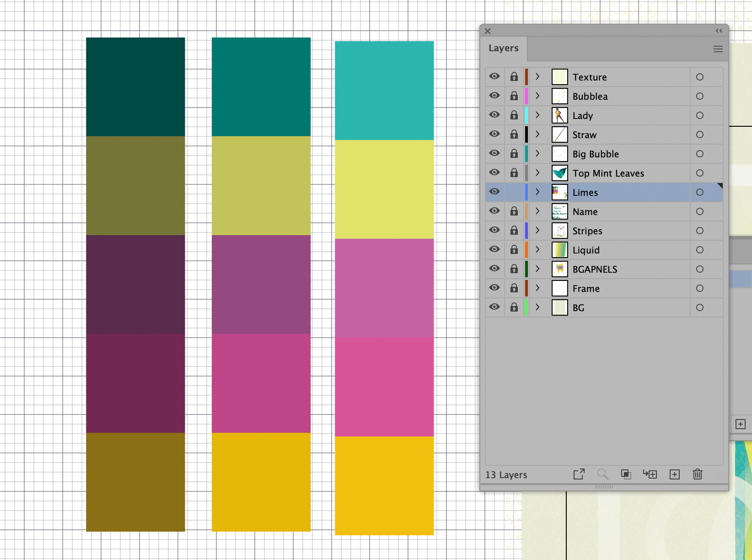Expand the Limes layer contents
Viewport: 752px width, 560px height.
538,192
